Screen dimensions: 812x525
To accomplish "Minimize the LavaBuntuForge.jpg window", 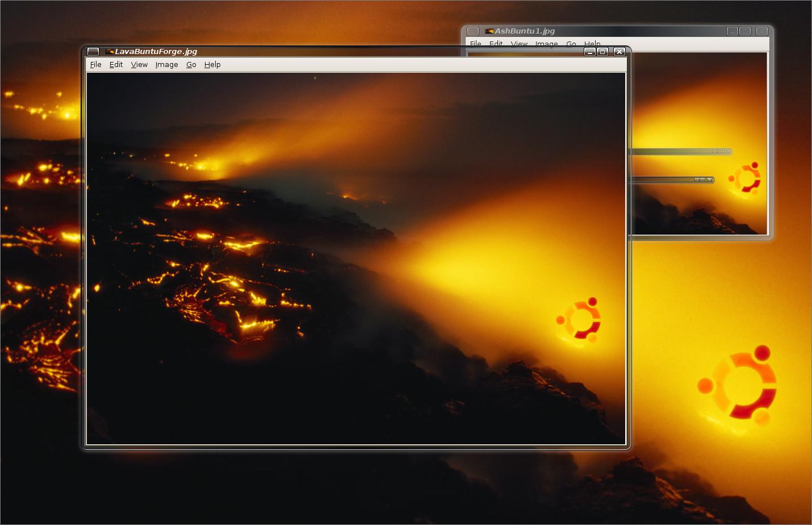I will tap(590, 52).
